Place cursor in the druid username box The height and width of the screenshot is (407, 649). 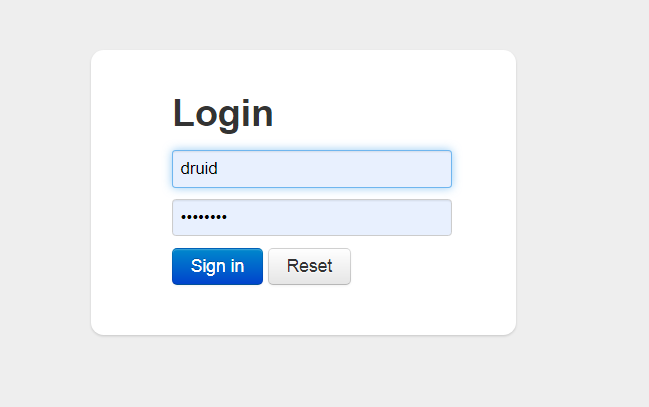pos(311,169)
